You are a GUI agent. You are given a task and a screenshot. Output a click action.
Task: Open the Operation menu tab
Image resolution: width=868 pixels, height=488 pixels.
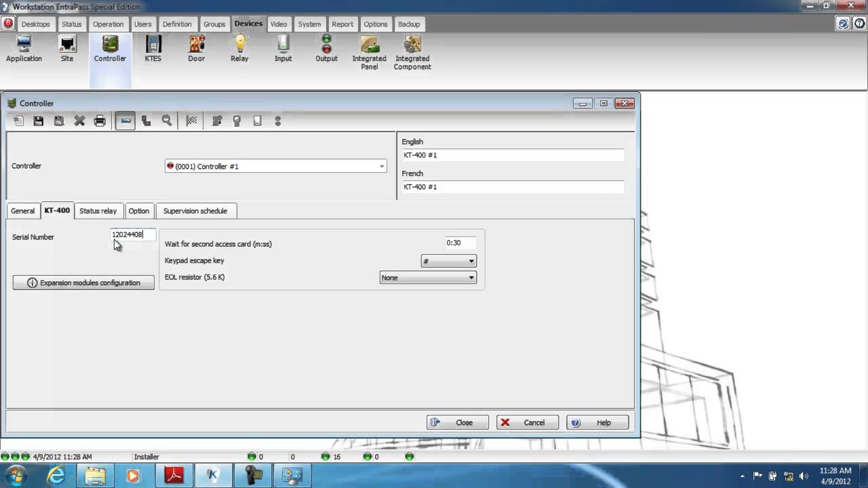coord(108,24)
